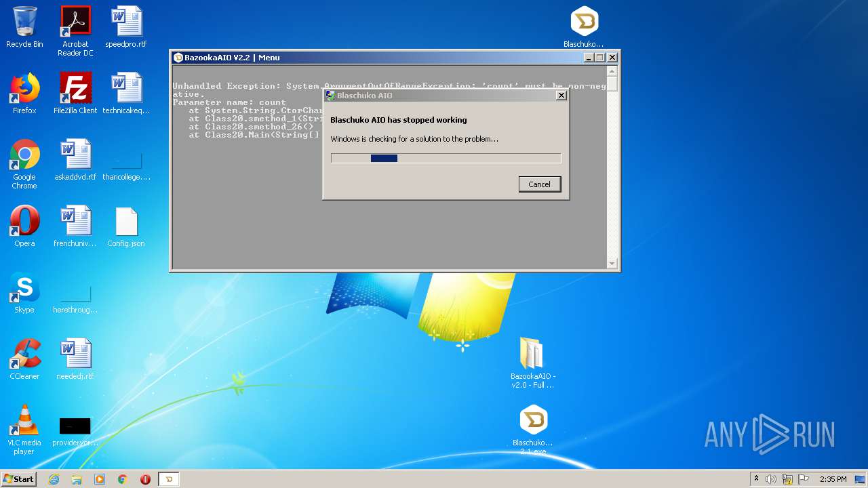Open Google Chrome desktop shortcut

[x=24, y=164]
